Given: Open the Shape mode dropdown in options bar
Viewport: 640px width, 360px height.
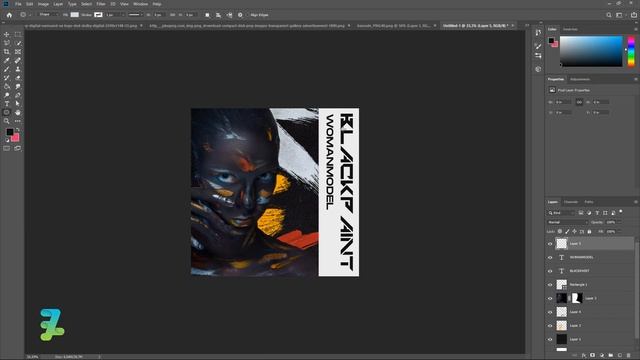Looking at the screenshot, I should (x=48, y=15).
